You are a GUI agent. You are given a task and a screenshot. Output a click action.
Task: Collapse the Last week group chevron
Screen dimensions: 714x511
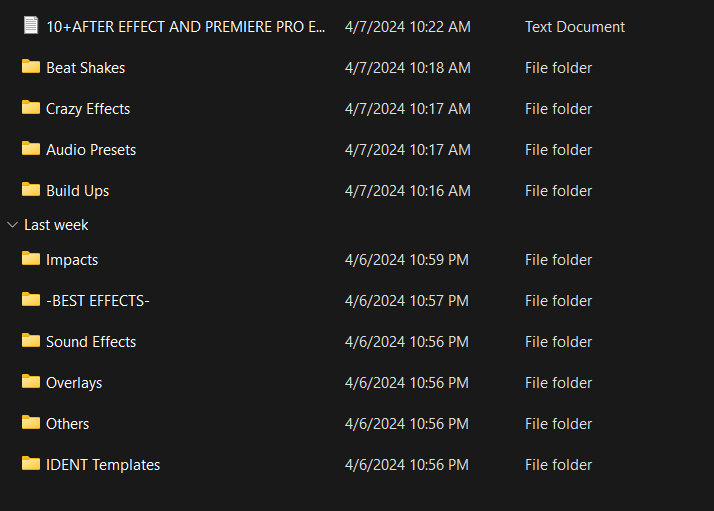point(12,225)
